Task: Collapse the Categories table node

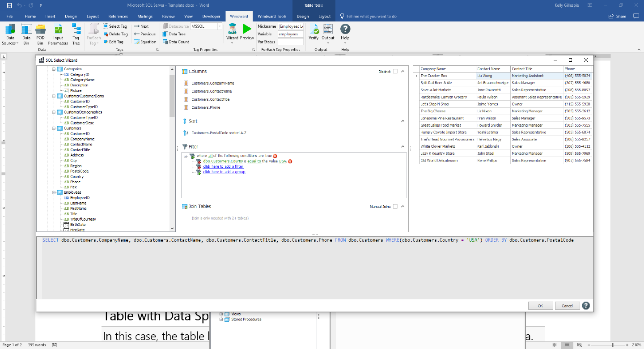Action: pos(54,69)
